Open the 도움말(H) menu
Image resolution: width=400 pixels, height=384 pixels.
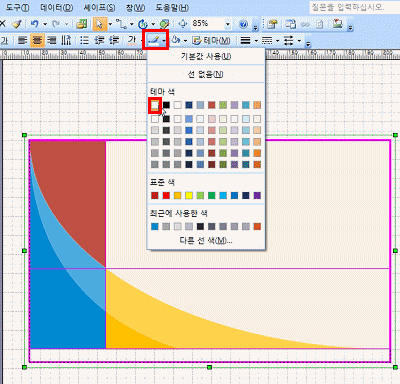[x=172, y=7]
